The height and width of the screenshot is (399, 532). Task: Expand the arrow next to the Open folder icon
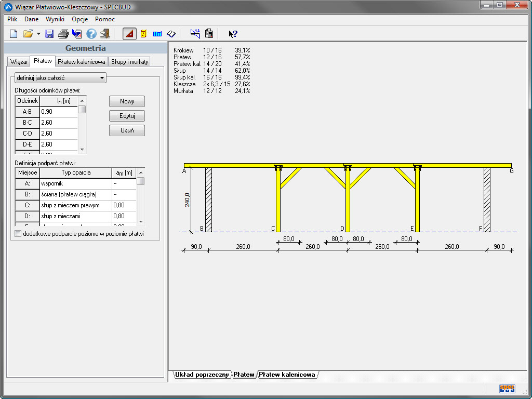pos(38,34)
